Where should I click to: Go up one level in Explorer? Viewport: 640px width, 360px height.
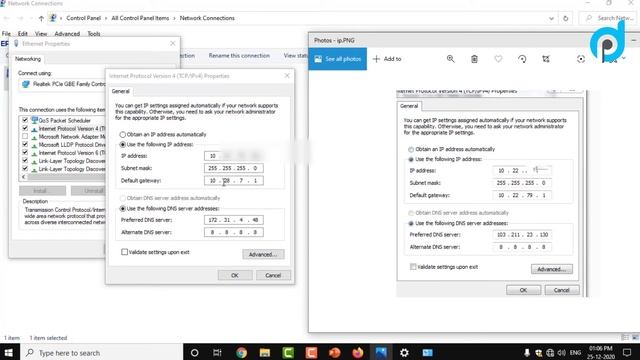41,18
